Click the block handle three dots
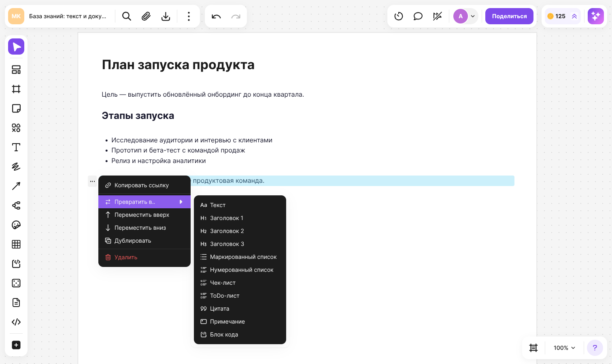 pos(93,181)
